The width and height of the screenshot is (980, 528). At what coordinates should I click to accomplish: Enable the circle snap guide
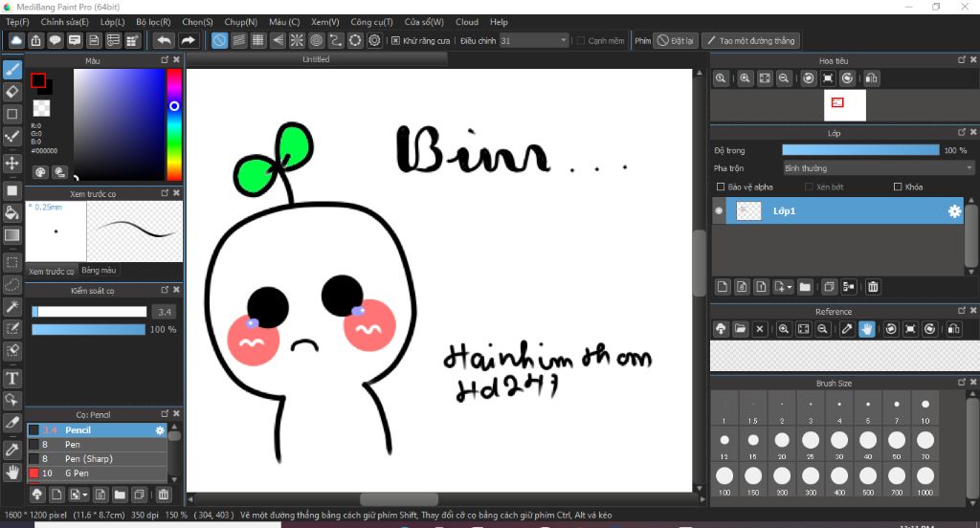click(x=316, y=40)
